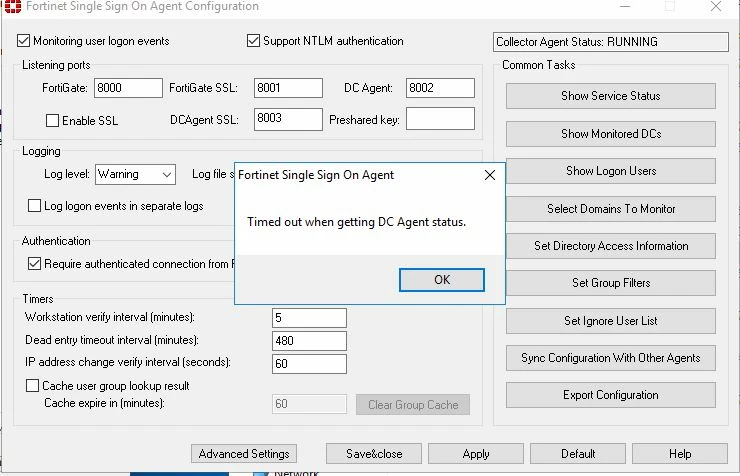Open Select Domains To Monitor
Image resolution: width=740 pixels, height=476 pixels.
611,209
